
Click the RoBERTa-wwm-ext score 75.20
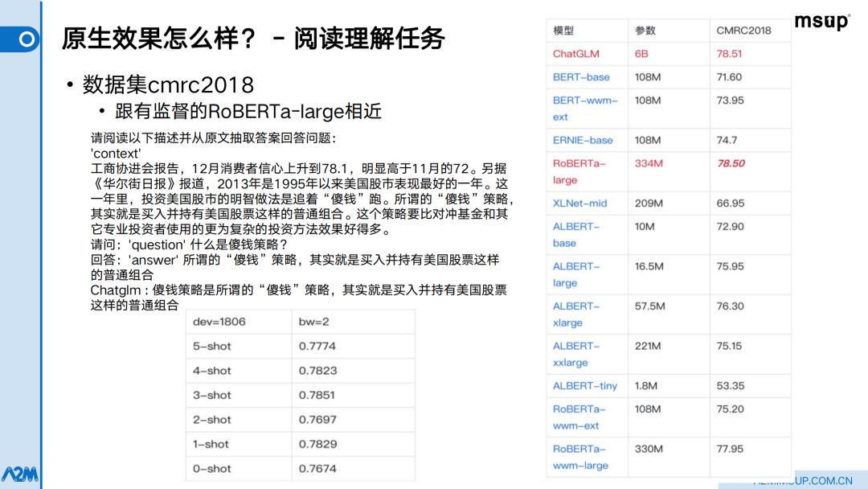[x=730, y=409]
